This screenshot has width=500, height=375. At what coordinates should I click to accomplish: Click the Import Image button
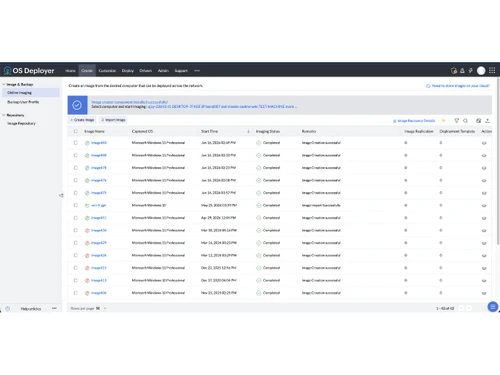click(113, 120)
